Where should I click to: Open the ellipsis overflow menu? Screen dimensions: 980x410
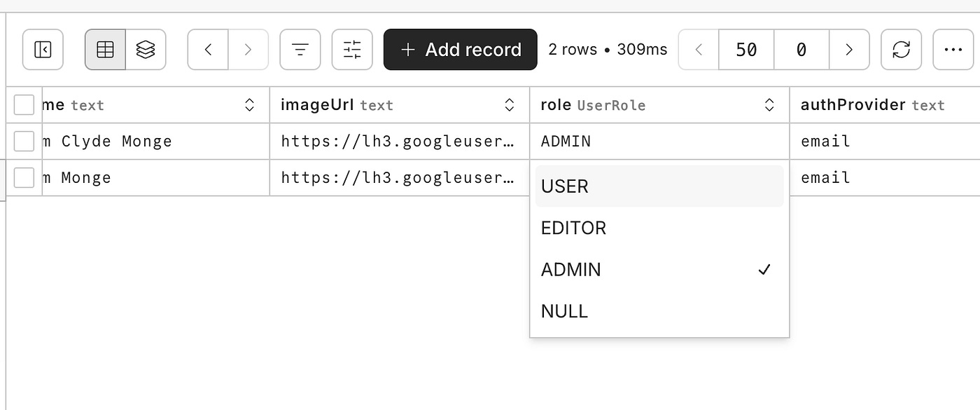coord(953,49)
